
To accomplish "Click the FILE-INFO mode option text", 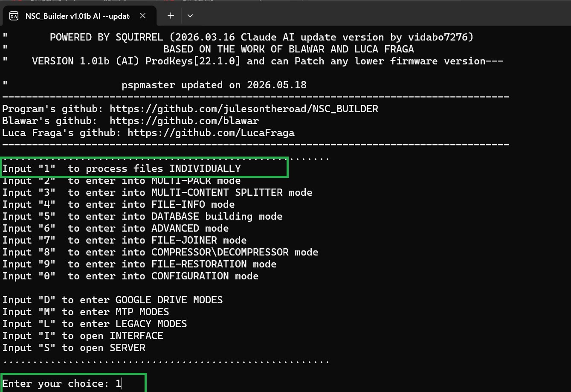I will 119,204.
